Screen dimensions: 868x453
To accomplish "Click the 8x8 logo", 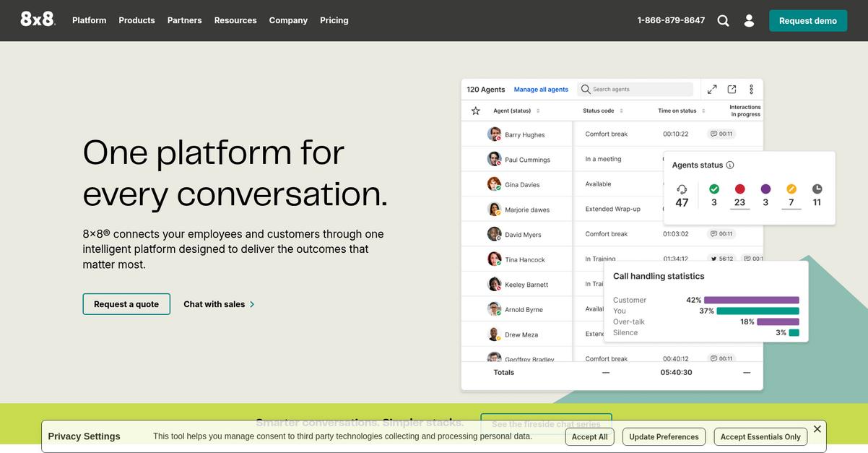I will tap(38, 20).
